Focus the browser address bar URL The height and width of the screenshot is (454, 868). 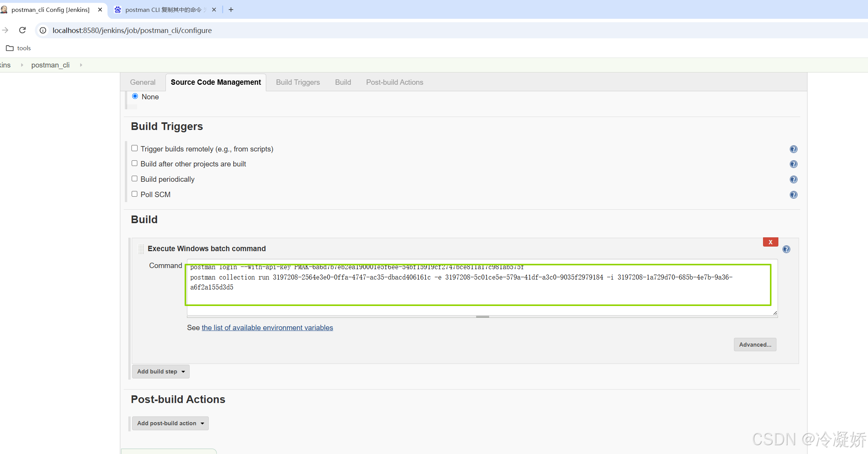(x=132, y=30)
